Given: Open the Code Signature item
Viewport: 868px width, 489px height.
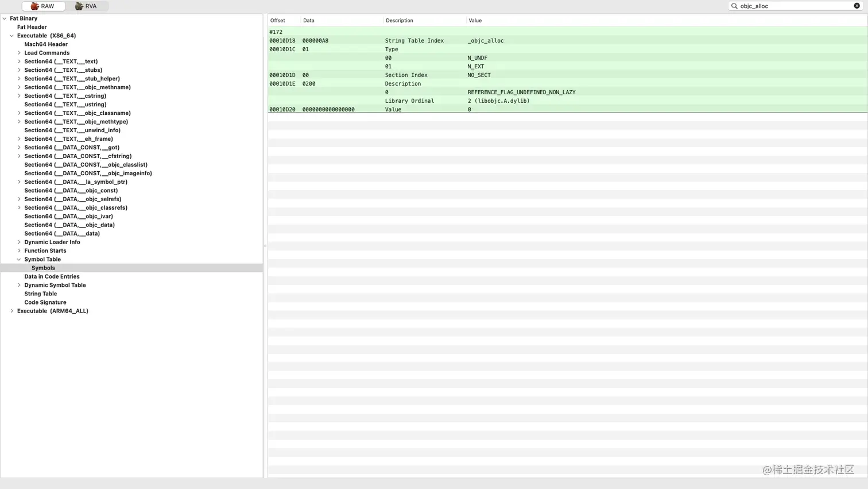Looking at the screenshot, I should [x=45, y=303].
